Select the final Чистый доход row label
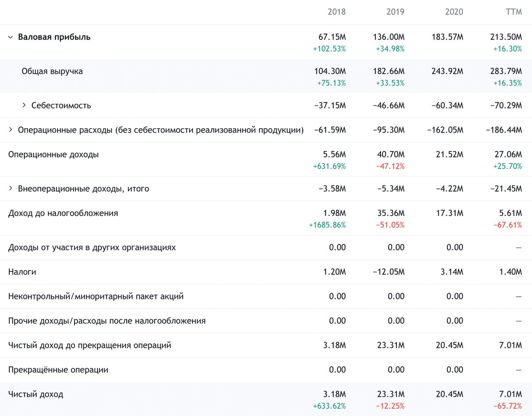The image size is (532, 416). 36,394
